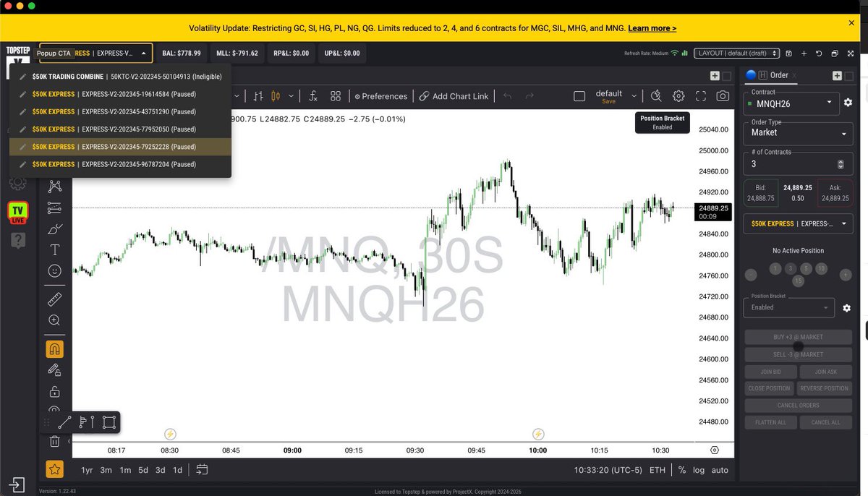Open the 'Learn more >' link
This screenshot has width=868, height=496.
pos(652,28)
